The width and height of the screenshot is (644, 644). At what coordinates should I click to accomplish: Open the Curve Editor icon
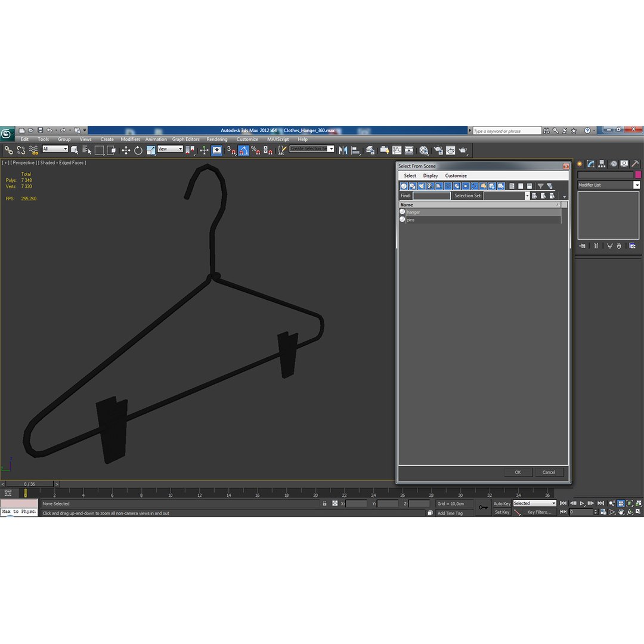tap(397, 151)
